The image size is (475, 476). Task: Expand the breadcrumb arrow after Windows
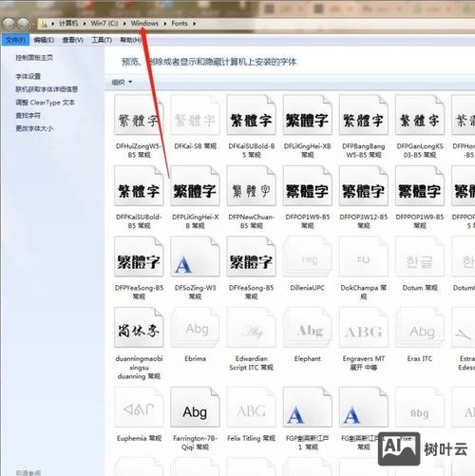[165, 24]
